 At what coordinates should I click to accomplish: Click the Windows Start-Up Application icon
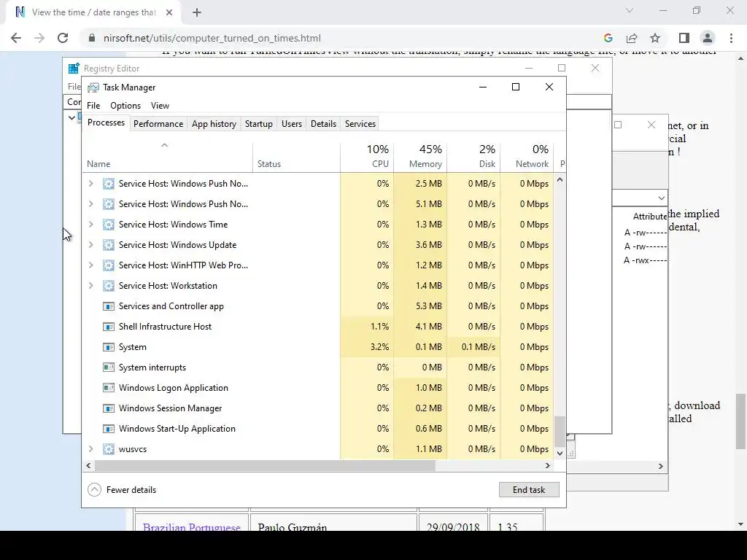coord(109,429)
